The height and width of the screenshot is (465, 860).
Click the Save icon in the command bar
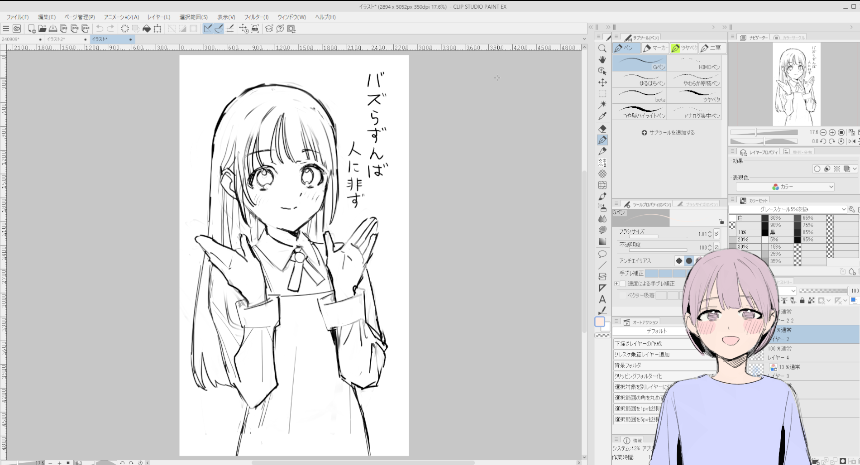pos(53,29)
